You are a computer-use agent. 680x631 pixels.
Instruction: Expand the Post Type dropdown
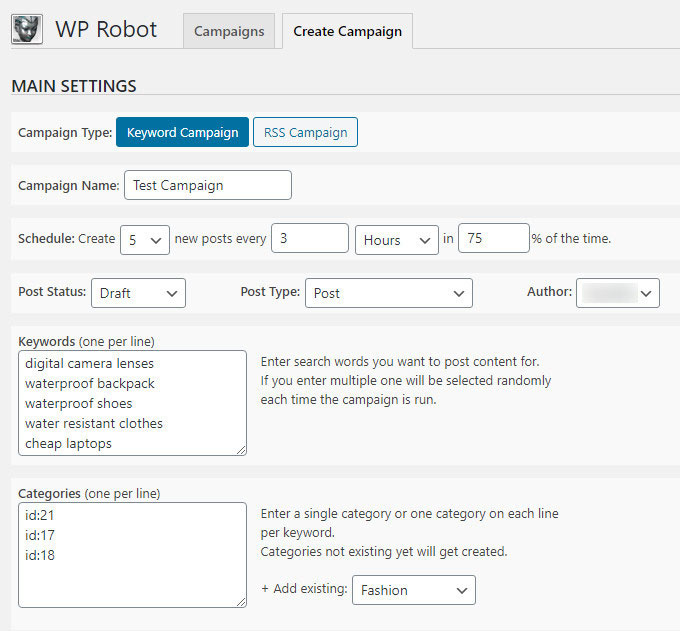pos(388,293)
